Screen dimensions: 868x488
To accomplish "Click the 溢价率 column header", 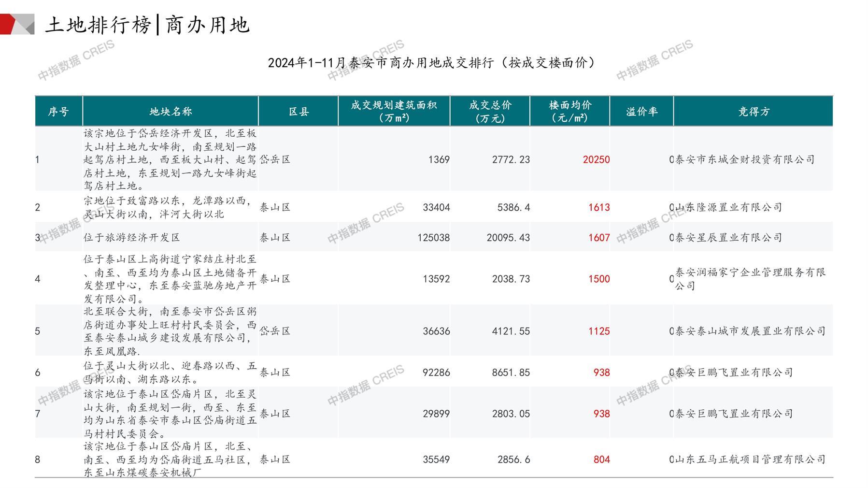I will pos(641,112).
